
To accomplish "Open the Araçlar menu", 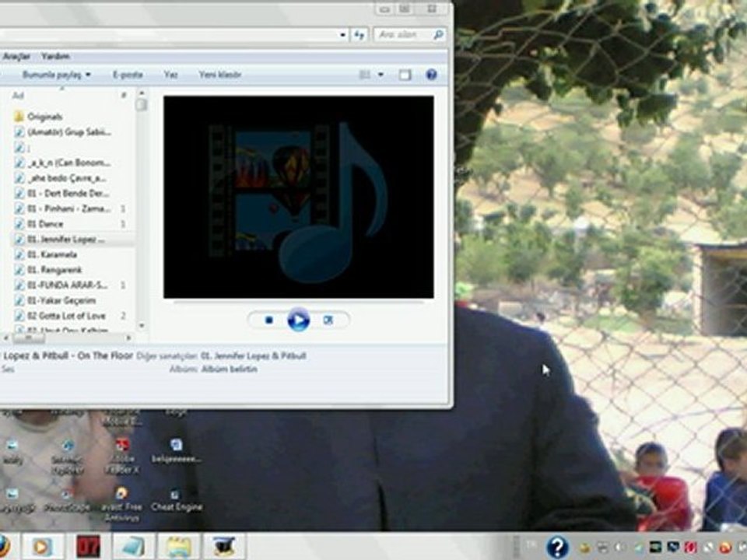I will point(16,56).
